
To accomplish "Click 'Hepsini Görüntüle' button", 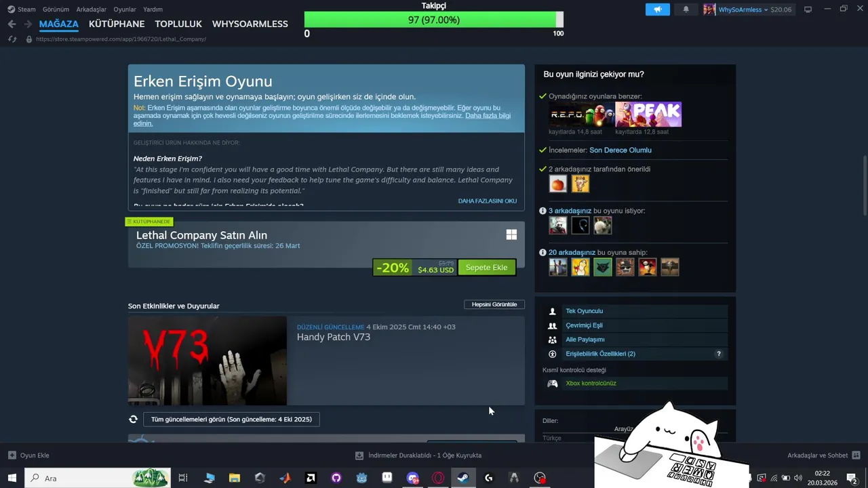I will [x=494, y=304].
